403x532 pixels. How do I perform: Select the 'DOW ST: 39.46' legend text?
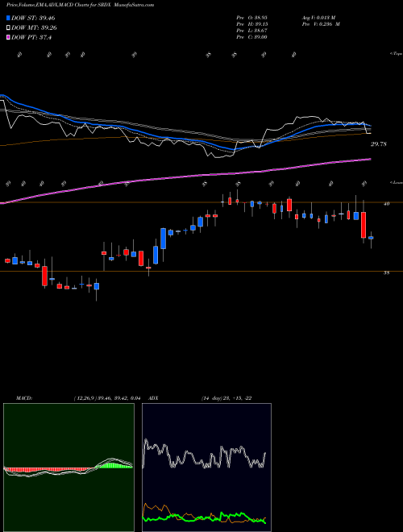click(x=33, y=18)
